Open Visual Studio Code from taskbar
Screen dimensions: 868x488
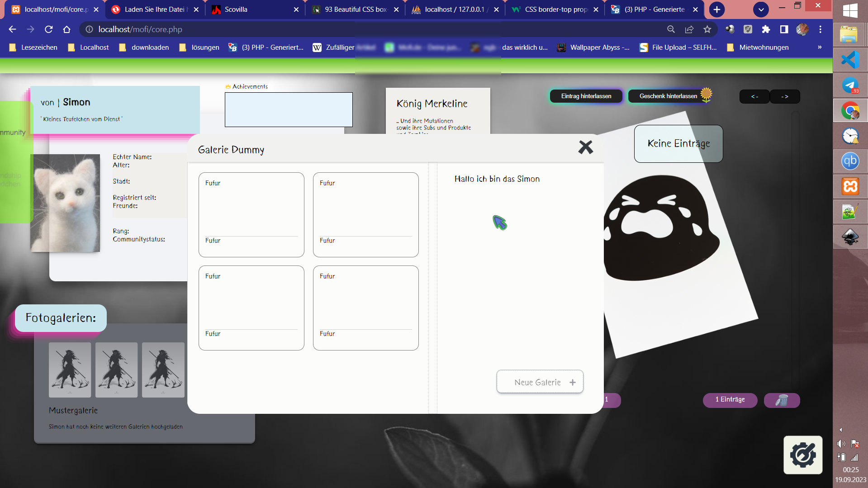coord(850,60)
